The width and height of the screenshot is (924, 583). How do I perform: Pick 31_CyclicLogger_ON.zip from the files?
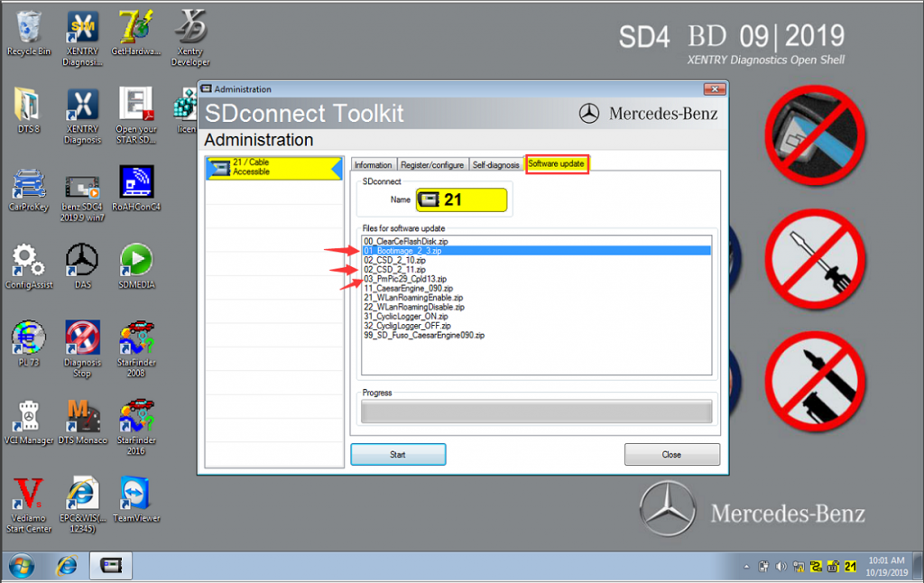tap(536, 317)
